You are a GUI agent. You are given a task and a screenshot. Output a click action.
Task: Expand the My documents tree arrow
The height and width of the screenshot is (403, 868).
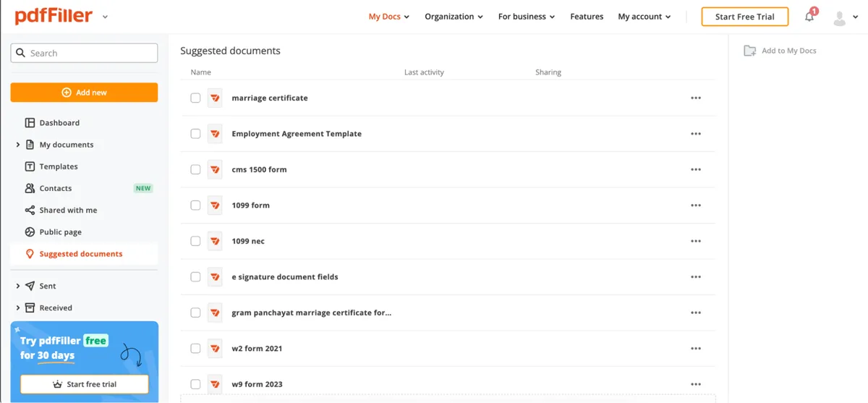17,145
